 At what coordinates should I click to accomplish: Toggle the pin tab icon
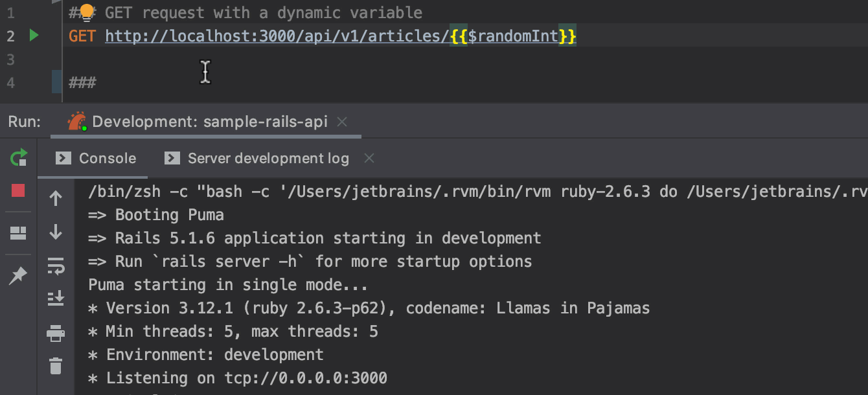(18, 276)
